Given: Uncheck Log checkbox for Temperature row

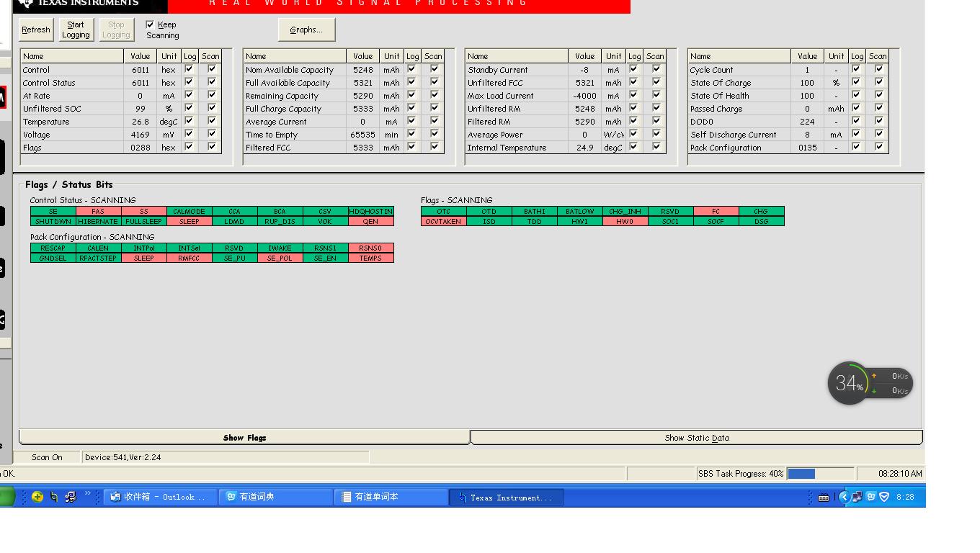Looking at the screenshot, I should 189,121.
